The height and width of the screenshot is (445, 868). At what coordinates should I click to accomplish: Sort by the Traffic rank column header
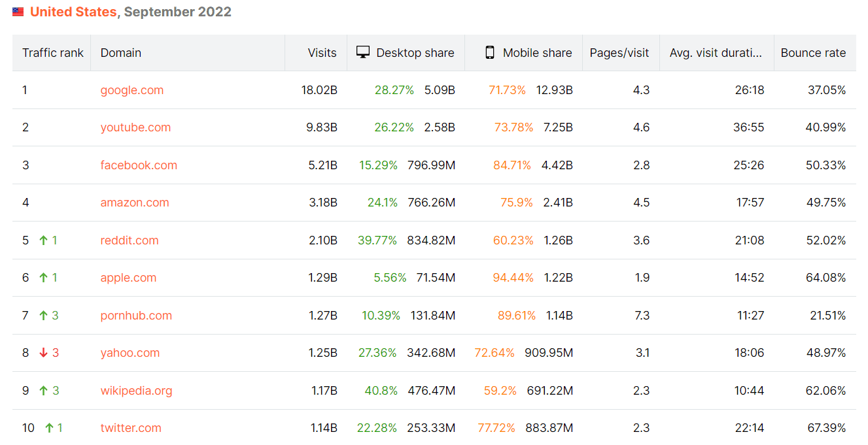(52, 53)
